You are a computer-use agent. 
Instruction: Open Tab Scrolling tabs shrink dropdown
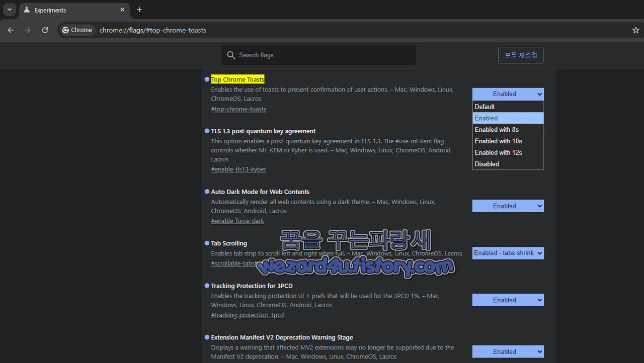pos(508,253)
